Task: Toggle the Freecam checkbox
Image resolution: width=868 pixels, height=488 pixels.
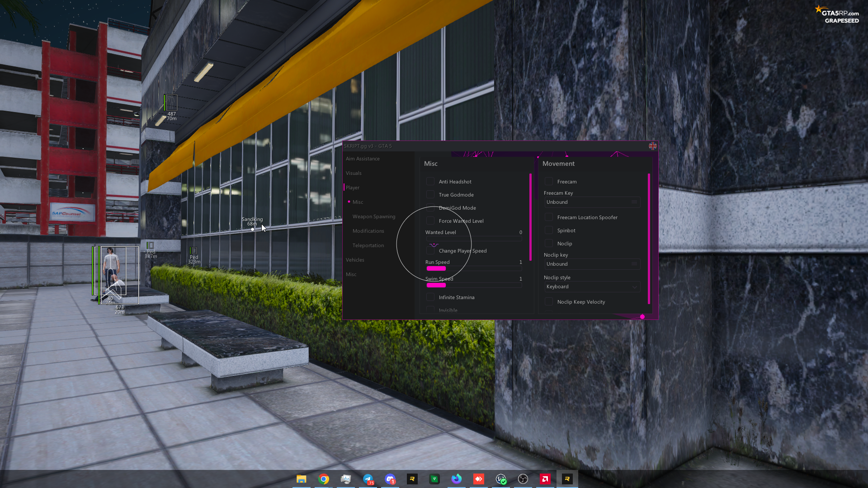Action: tap(549, 182)
